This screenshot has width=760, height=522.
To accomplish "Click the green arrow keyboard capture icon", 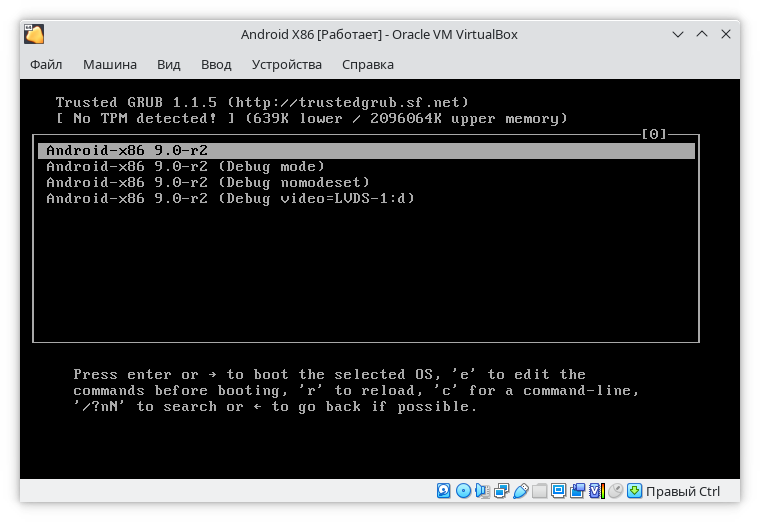I will point(635,491).
